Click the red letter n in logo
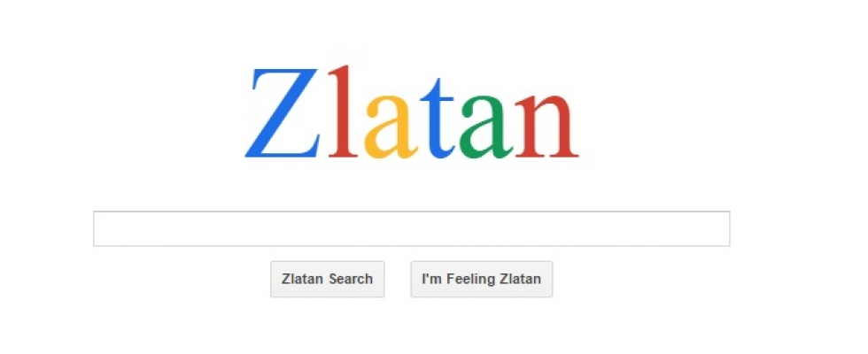The image size is (868, 354). coord(547,126)
